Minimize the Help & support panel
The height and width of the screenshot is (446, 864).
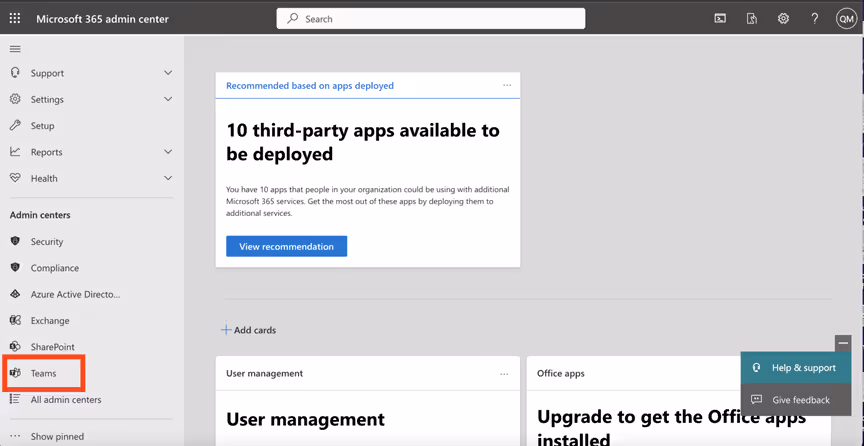point(843,343)
